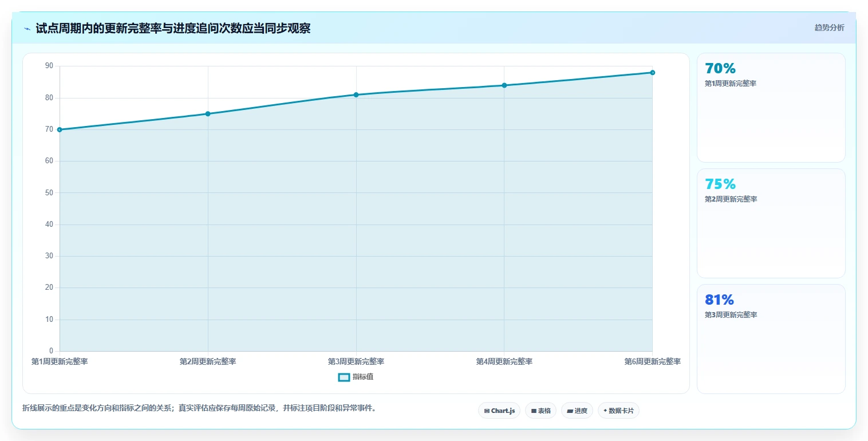Select the 数据卡片 tag

[x=618, y=411]
